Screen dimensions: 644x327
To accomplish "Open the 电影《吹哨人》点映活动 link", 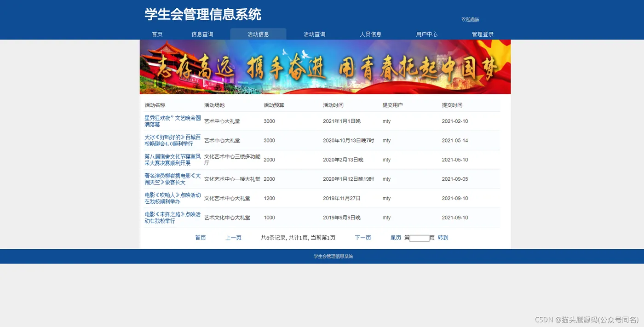I will [172, 198].
